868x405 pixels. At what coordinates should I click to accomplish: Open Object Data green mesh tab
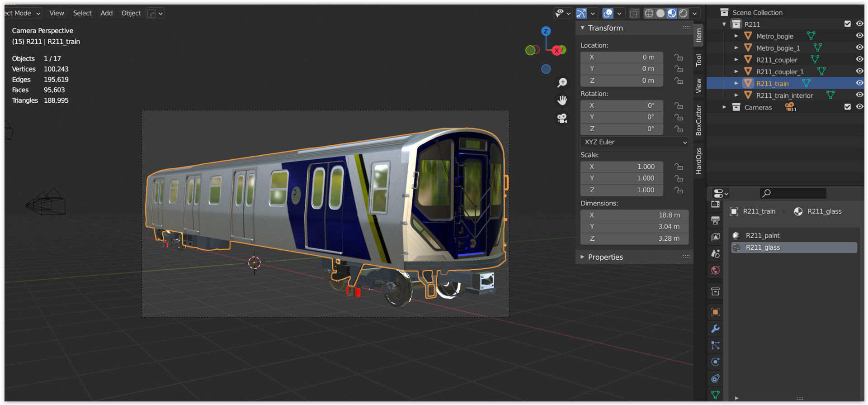(715, 395)
